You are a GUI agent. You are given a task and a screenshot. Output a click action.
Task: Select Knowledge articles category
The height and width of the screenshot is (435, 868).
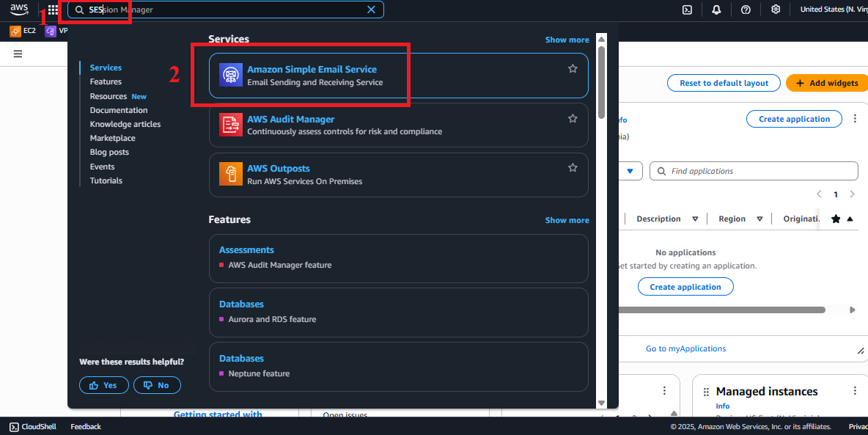click(125, 124)
